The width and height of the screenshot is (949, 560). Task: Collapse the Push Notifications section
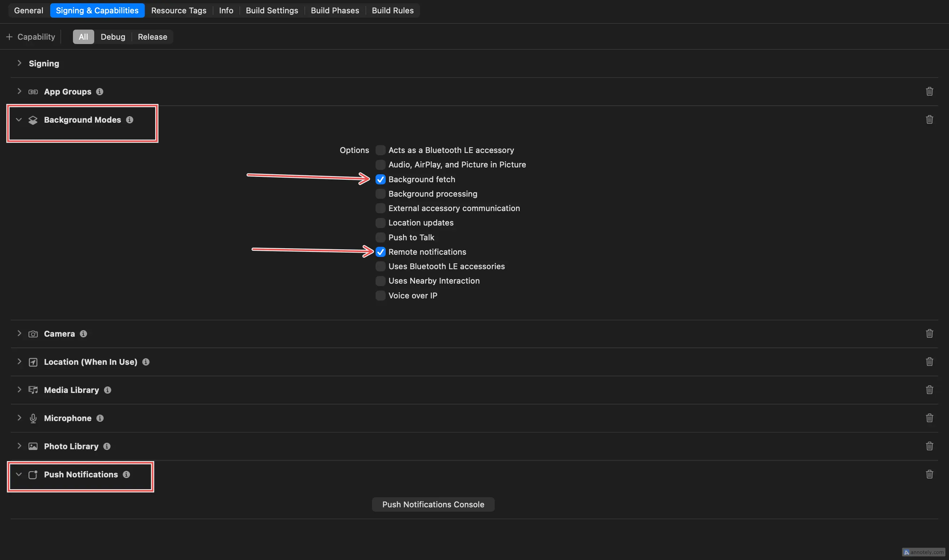(x=19, y=475)
